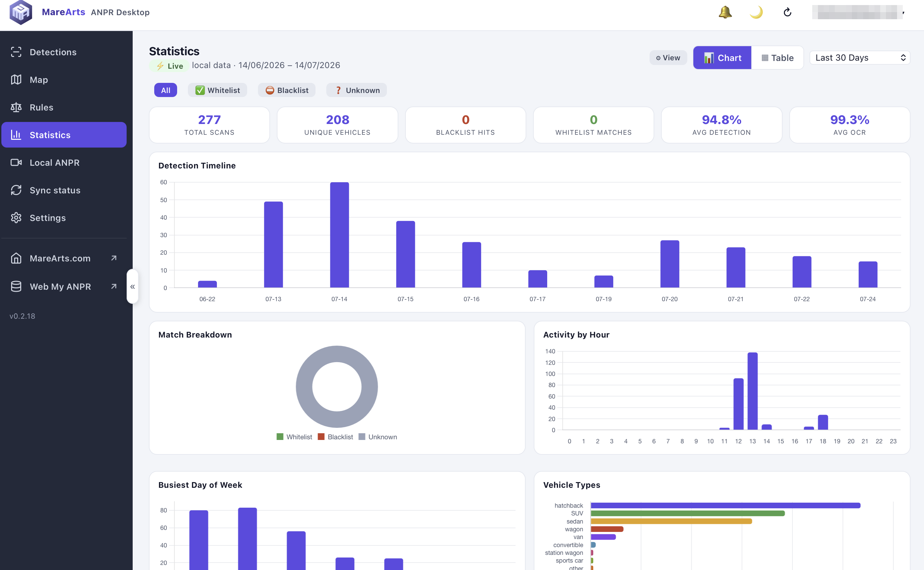Click the 208 Unique Vehicles card
924x570 pixels.
coord(337,125)
